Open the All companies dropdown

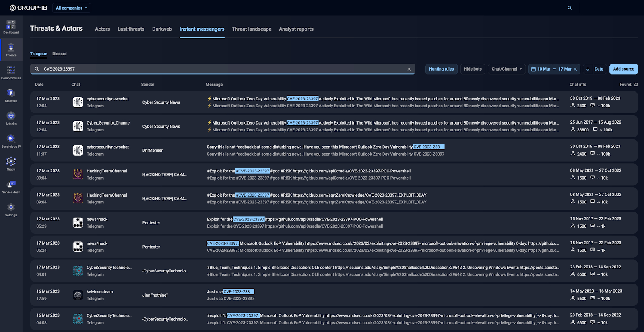pyautogui.click(x=72, y=8)
